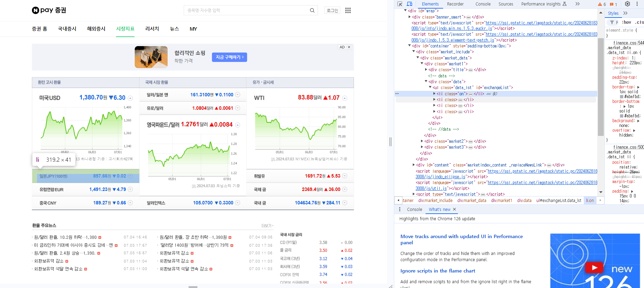The image size is (644, 288).
Task: Expand 유로/달러 row arrow
Action: point(238,108)
